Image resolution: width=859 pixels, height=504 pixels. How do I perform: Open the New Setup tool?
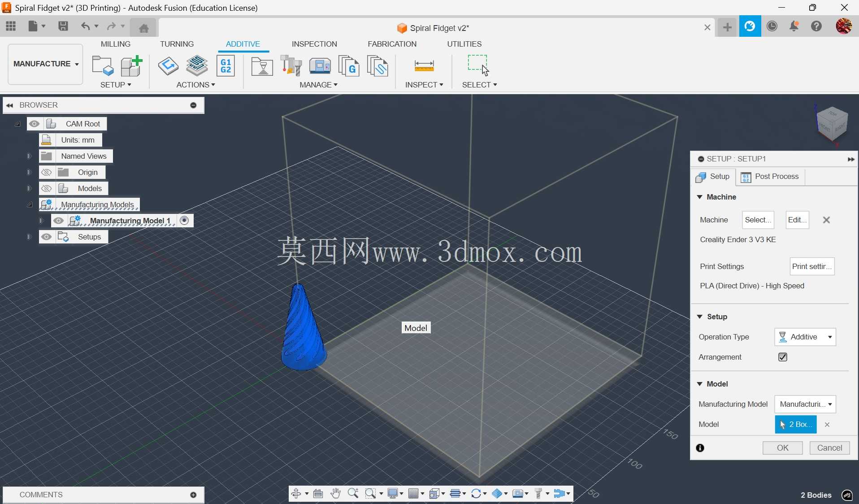point(102,66)
